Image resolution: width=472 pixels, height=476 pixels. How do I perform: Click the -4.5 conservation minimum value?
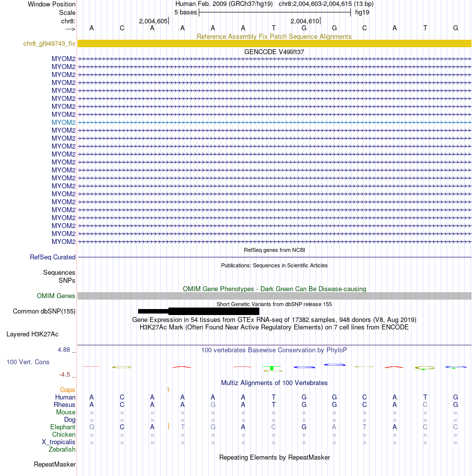65,375
